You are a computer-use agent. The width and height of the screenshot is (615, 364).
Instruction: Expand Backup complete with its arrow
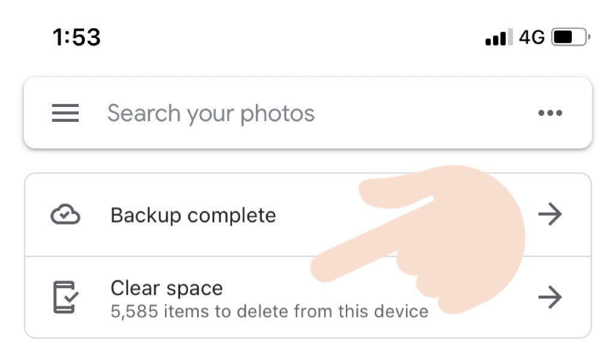[550, 214]
